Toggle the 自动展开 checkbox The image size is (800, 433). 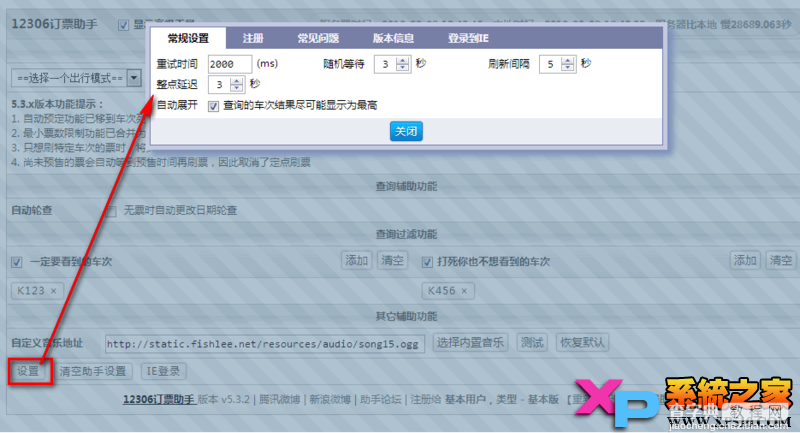point(213,106)
